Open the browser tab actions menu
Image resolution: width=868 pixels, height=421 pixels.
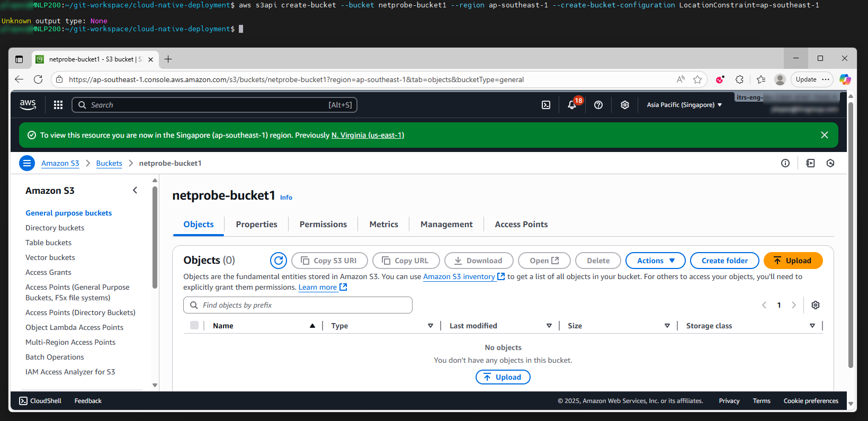click(x=19, y=59)
